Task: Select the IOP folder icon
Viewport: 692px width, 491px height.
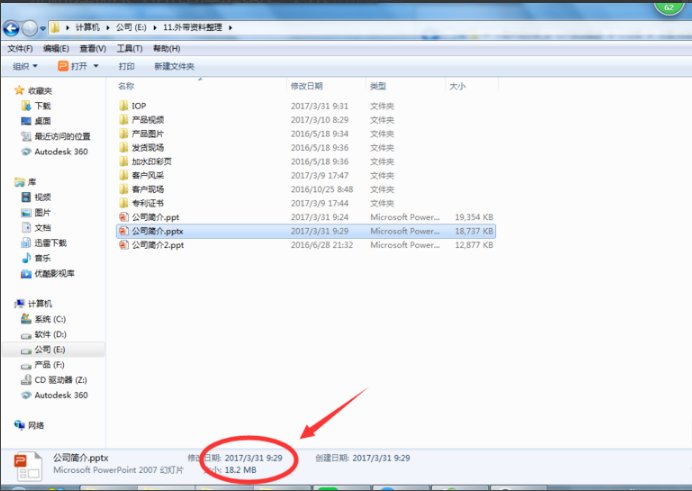Action: (124, 106)
